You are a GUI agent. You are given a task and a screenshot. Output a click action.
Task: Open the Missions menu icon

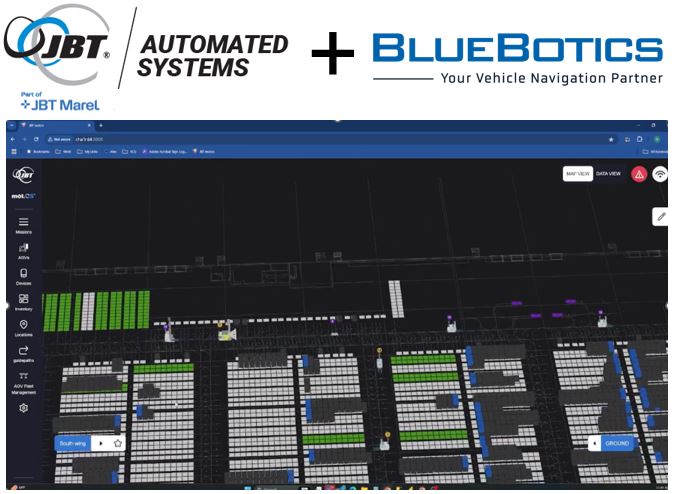tap(23, 222)
